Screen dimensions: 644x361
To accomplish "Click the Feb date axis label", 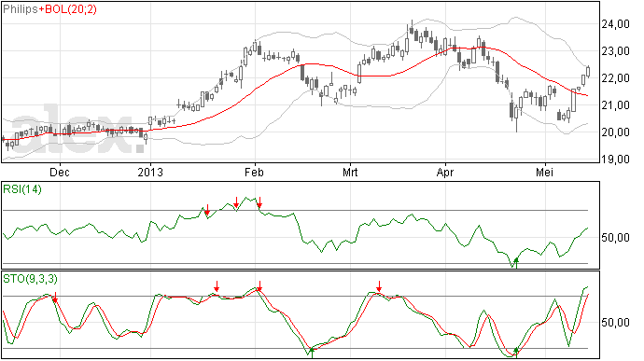I will coord(254,172).
